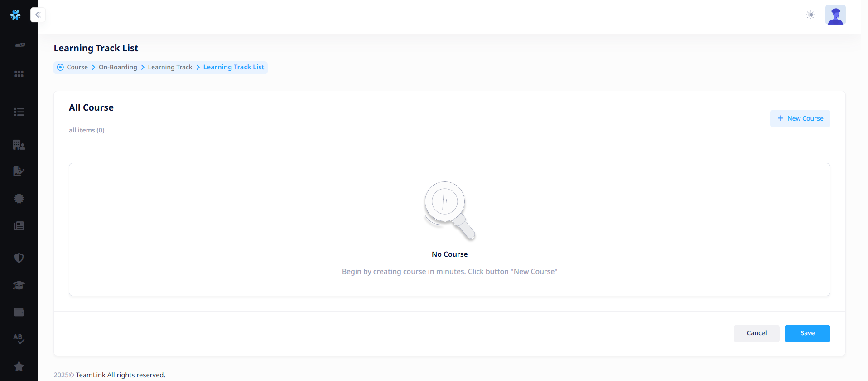
Task: Open the user avatar profile menu
Action: (835, 15)
